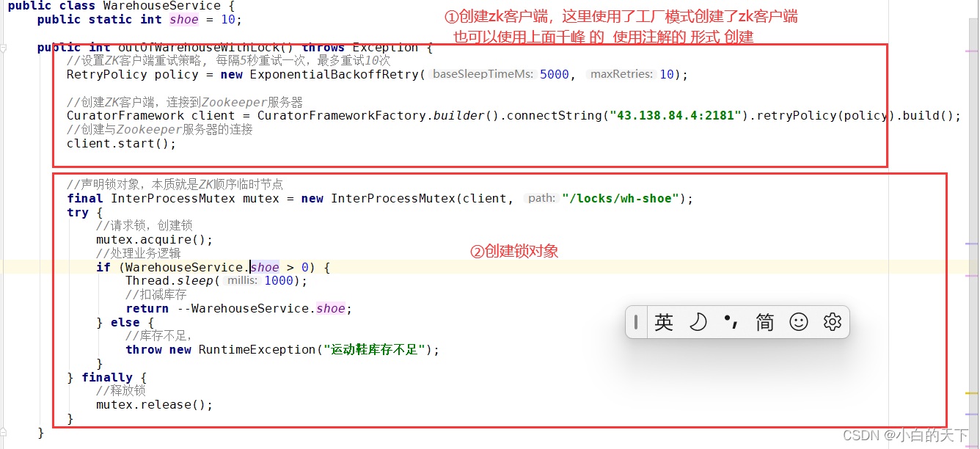Click the Thread.sleep call
Image resolution: width=980 pixels, height=449 pixels.
pos(216,280)
